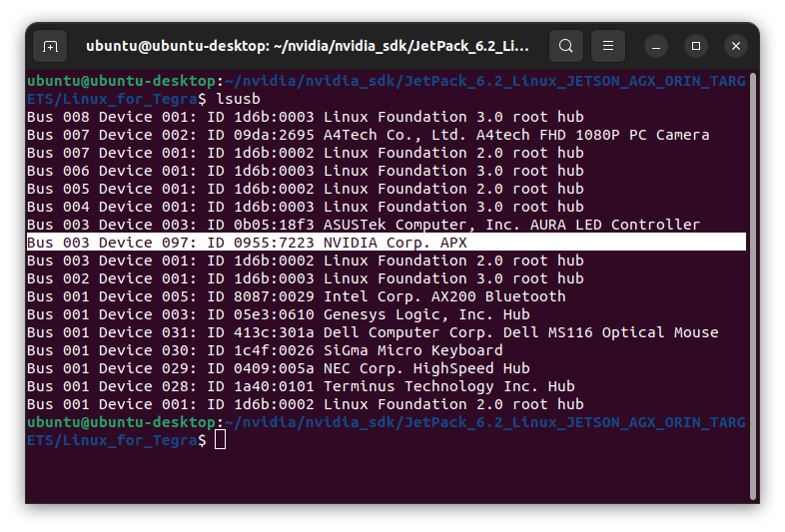Minimize the terminal window
785x532 pixels.
point(656,47)
